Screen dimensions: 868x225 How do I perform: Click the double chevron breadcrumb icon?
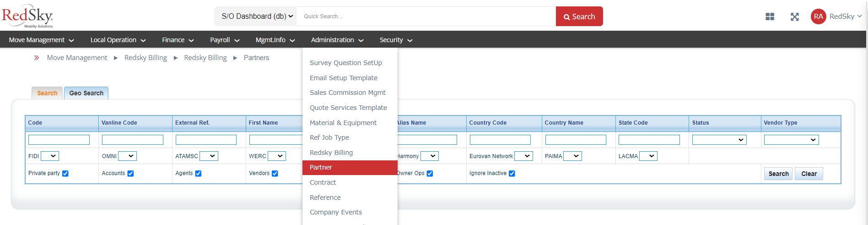click(37, 58)
